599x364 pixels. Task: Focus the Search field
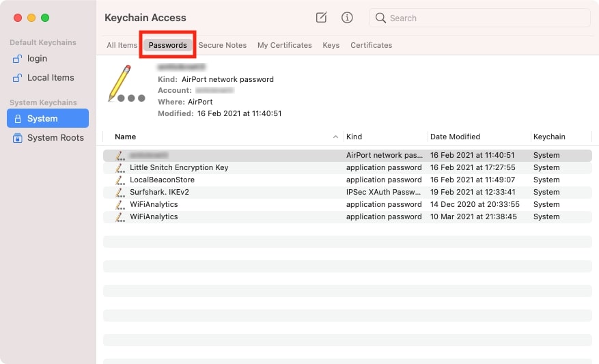click(479, 18)
